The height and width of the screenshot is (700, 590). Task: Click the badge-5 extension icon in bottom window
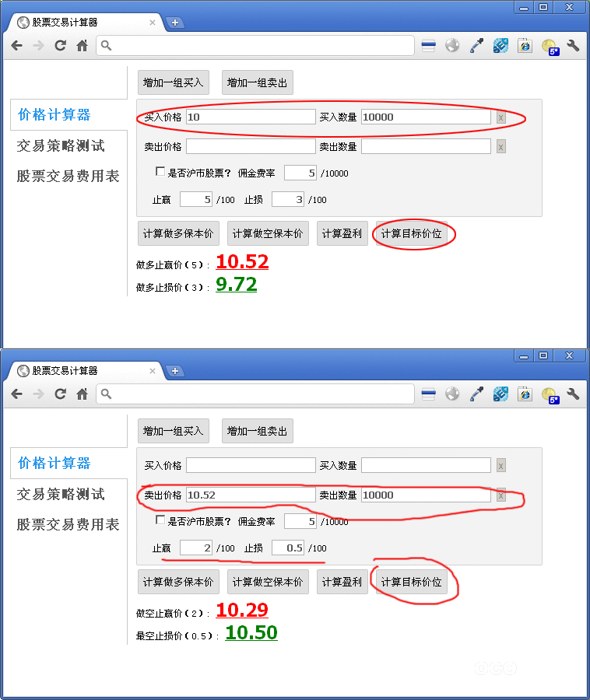550,395
